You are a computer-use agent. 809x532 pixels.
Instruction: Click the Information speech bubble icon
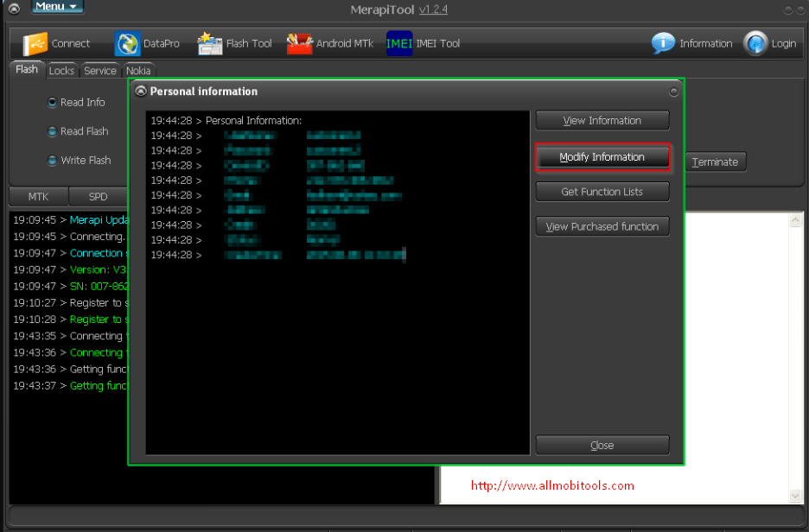(663, 44)
